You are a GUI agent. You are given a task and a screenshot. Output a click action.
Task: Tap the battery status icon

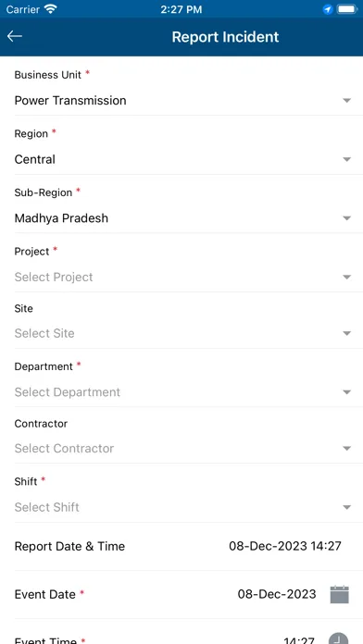(x=347, y=9)
